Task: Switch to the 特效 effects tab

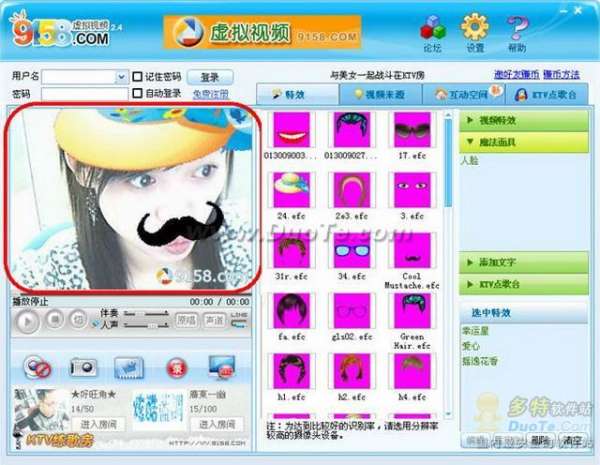Action: (x=297, y=94)
